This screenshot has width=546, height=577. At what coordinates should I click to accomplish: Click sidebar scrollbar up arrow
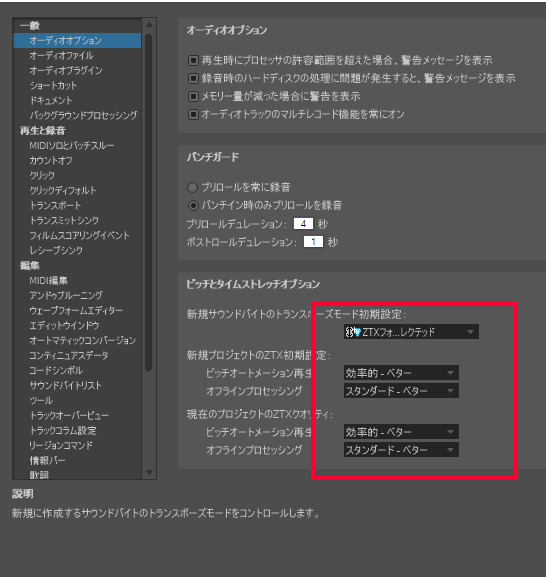149,25
